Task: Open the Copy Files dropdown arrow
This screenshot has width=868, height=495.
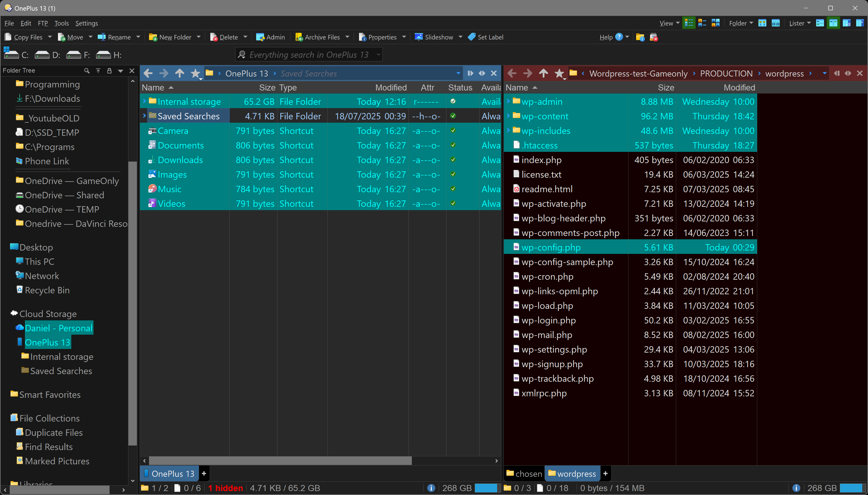Action: click(50, 37)
